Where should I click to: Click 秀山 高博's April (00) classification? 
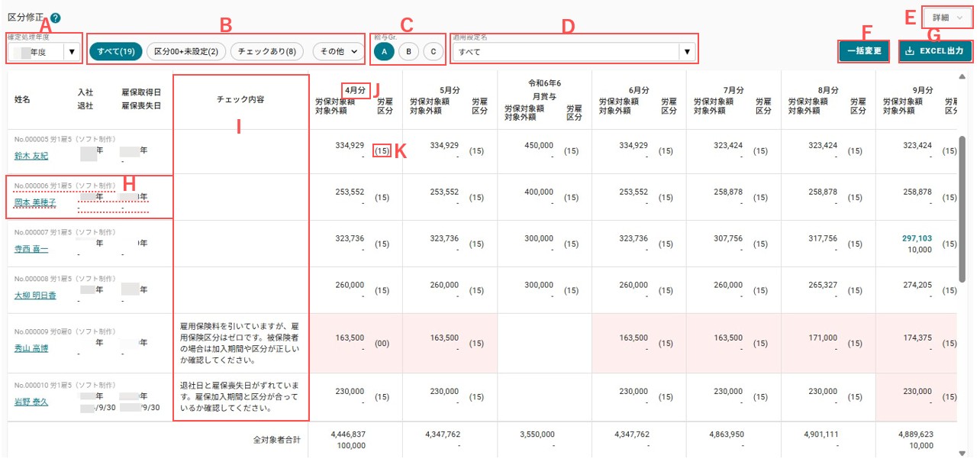(x=382, y=344)
